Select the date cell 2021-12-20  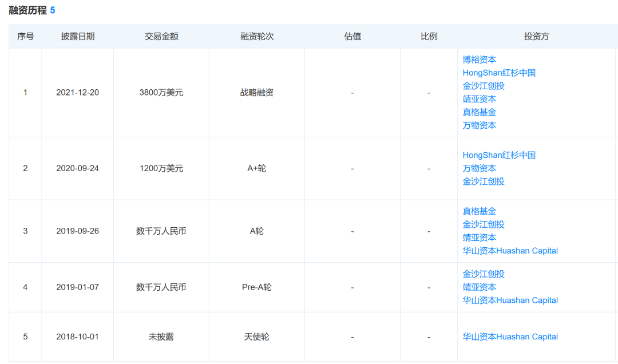tap(78, 93)
